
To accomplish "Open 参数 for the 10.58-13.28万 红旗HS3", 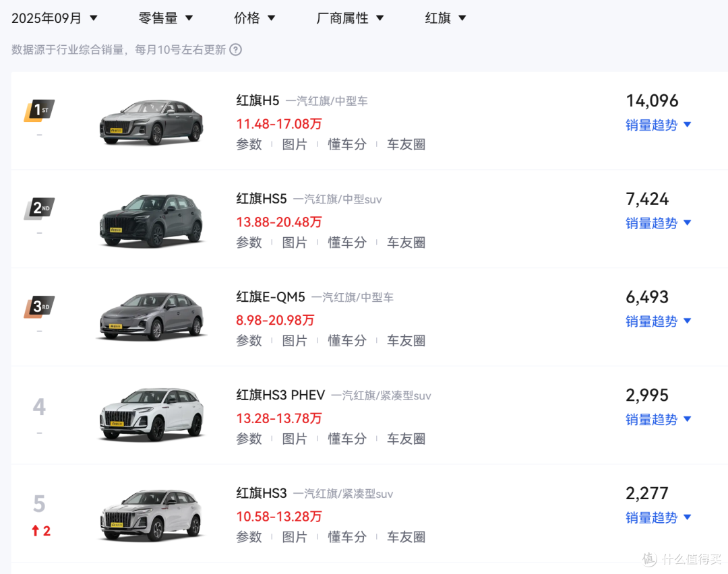I will coord(249,537).
